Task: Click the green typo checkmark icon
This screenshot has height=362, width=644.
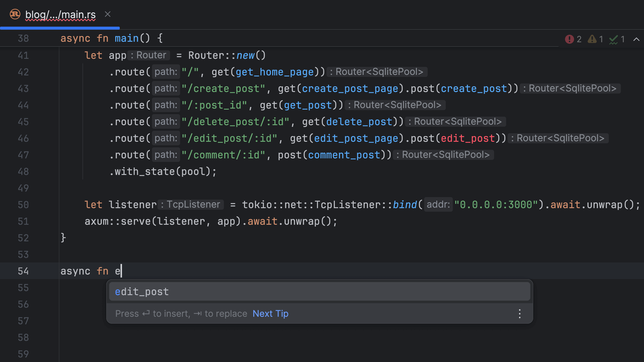Action: (614, 39)
